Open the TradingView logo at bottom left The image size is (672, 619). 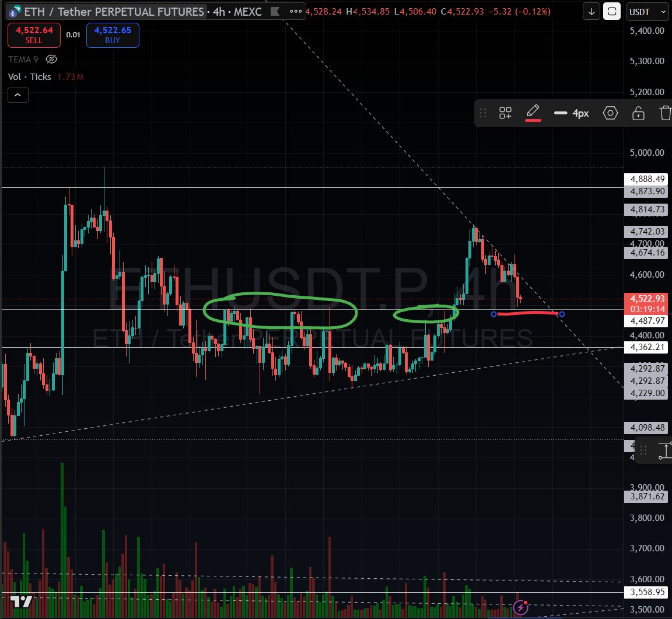pyautogui.click(x=22, y=602)
